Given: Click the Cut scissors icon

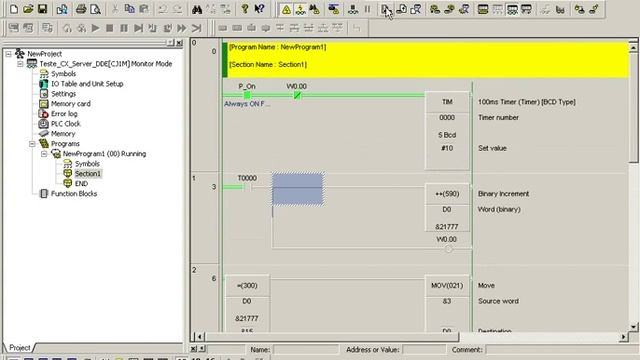Looking at the screenshot, I should click(x=115, y=9).
